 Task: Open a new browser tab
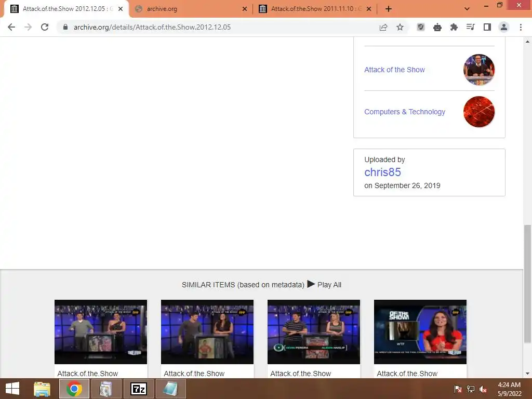pyautogui.click(x=389, y=9)
